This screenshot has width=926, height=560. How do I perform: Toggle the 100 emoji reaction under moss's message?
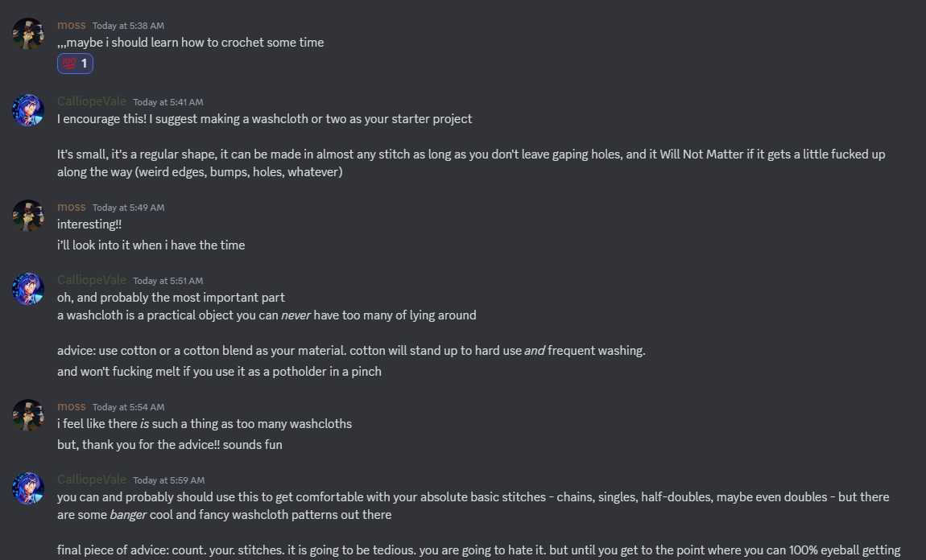[x=75, y=64]
